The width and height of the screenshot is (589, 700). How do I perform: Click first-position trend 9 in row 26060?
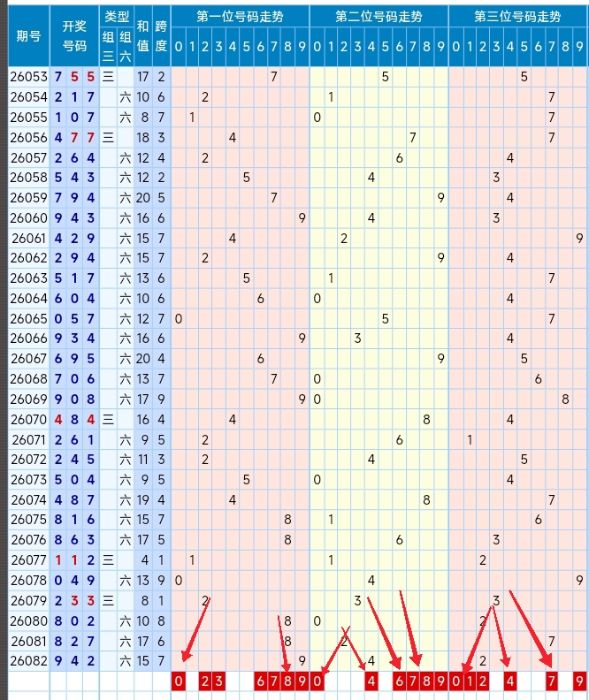[x=302, y=217]
